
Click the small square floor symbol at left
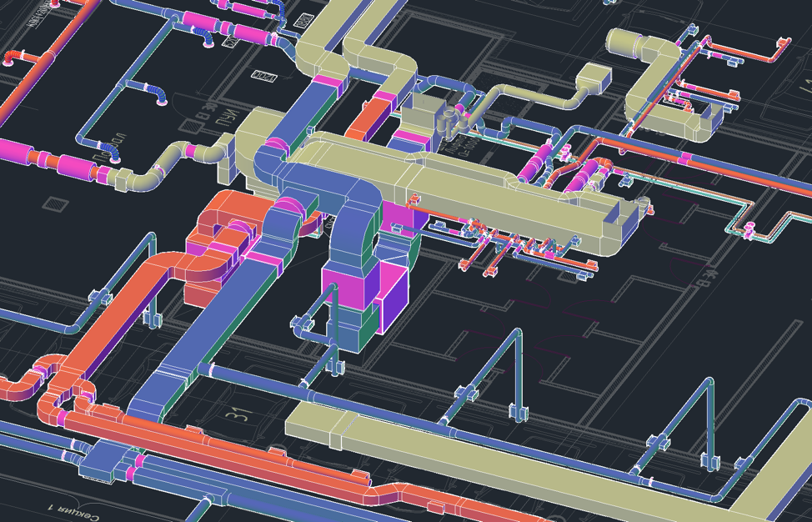click(x=54, y=204)
